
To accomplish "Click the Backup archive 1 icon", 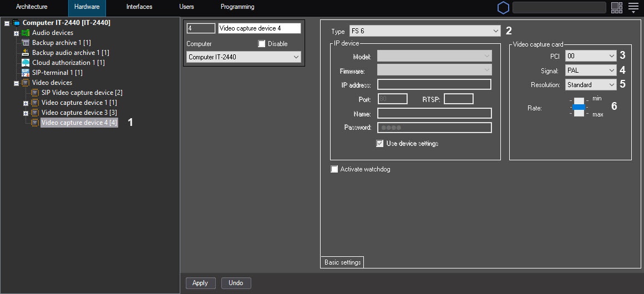I will 26,43.
